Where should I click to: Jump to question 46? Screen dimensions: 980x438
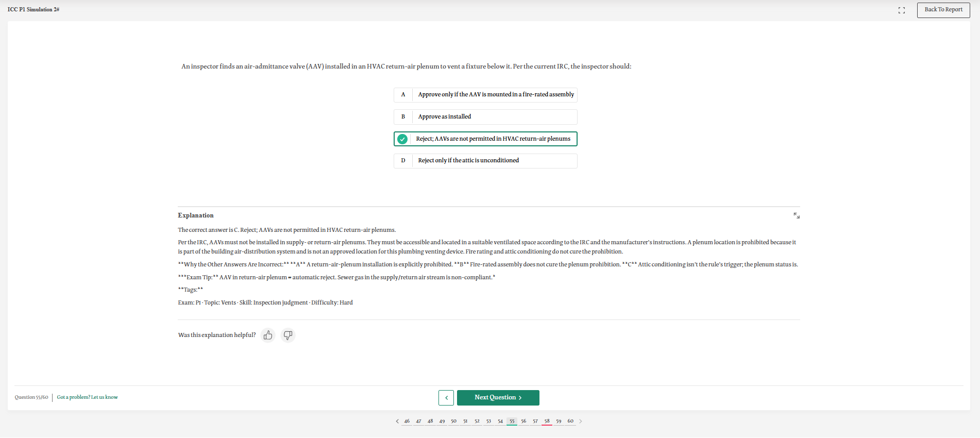407,421
